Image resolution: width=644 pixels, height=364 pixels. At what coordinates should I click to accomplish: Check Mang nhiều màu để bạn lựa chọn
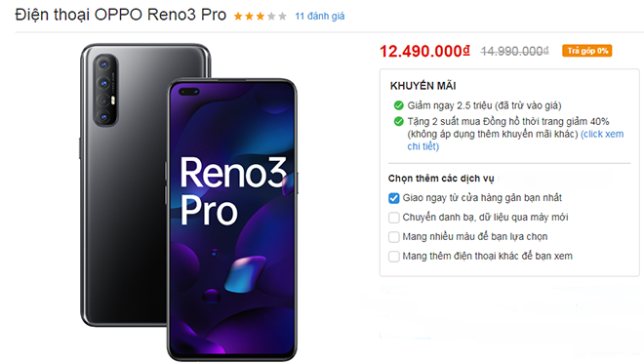click(x=394, y=236)
